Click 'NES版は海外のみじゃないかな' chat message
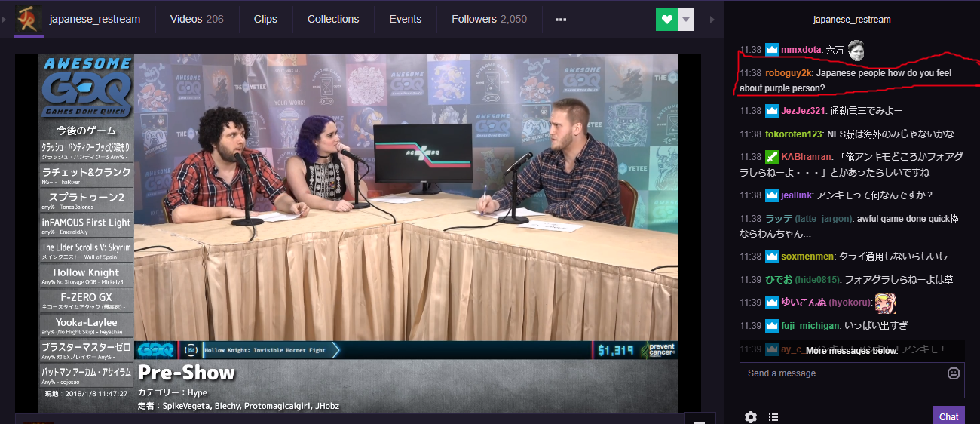The height and width of the screenshot is (424, 980). pos(891,134)
